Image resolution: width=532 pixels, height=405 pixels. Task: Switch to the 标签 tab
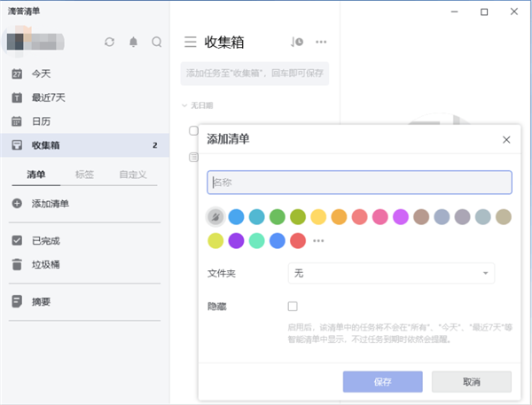click(85, 175)
